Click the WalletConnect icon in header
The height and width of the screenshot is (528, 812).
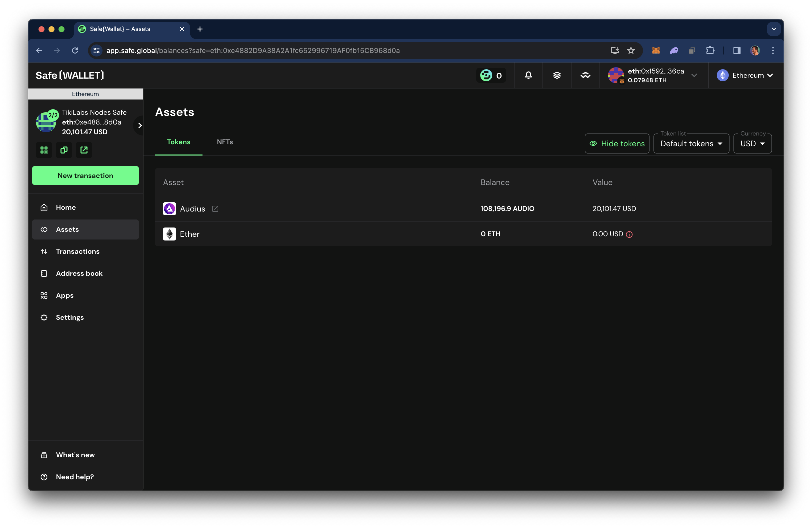(585, 75)
